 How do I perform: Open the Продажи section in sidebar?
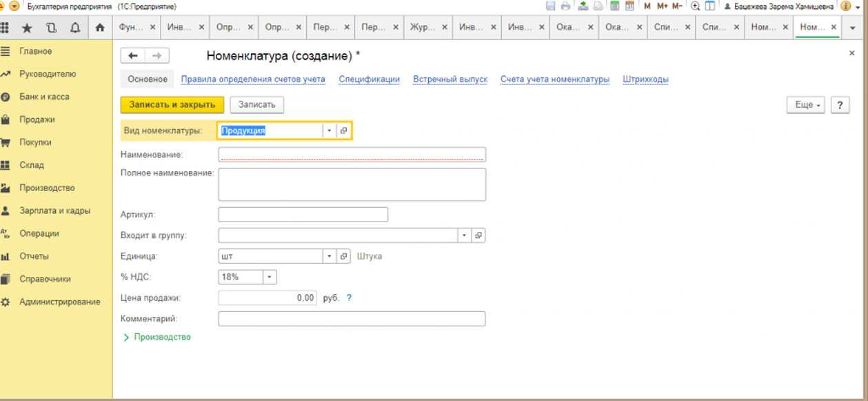[x=37, y=119]
